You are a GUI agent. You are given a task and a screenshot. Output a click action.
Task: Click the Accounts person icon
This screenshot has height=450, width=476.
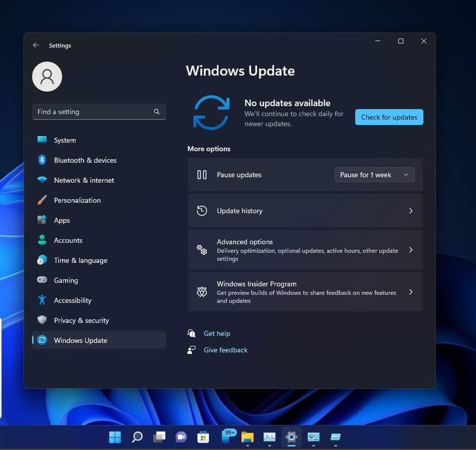[x=42, y=240]
